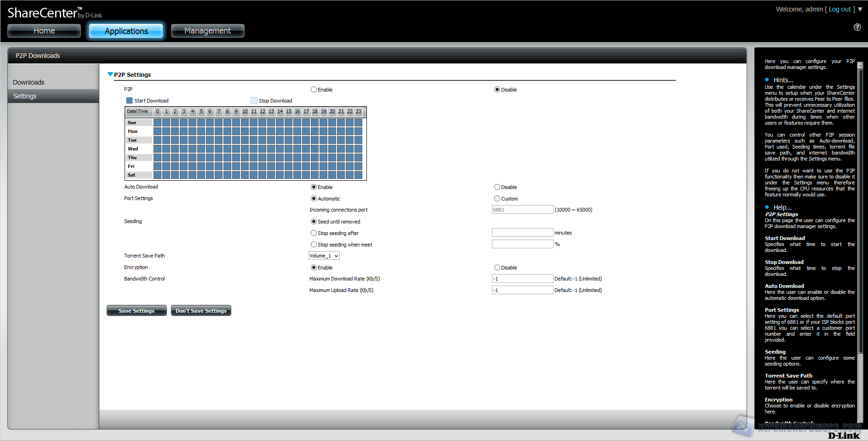Open the Torrent Save Path dropdown
Screen dimensions: 868x441
click(x=324, y=256)
